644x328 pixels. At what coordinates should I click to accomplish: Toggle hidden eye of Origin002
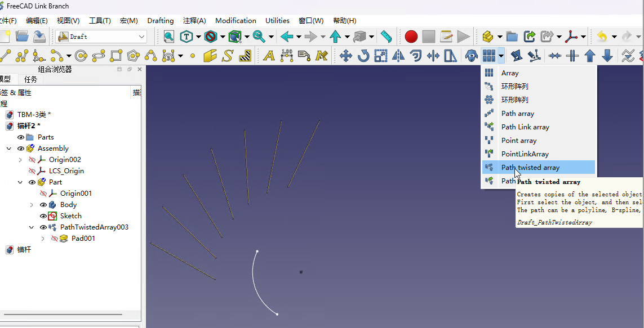coord(32,159)
